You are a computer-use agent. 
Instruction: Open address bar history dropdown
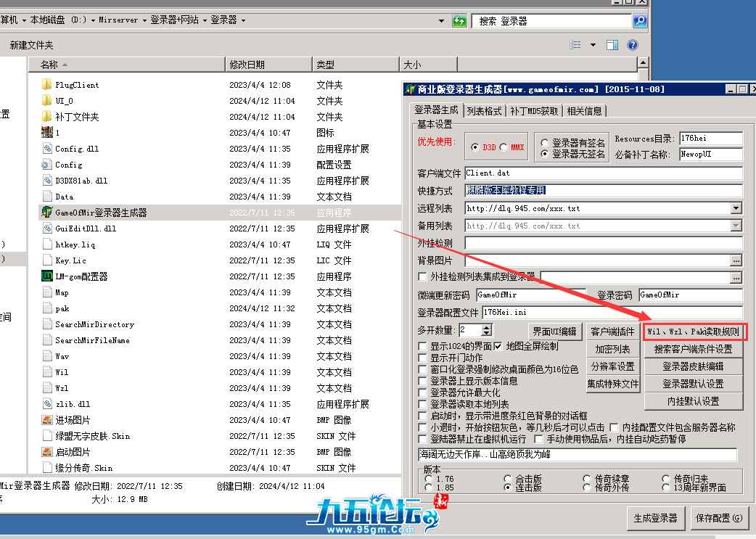(441, 21)
